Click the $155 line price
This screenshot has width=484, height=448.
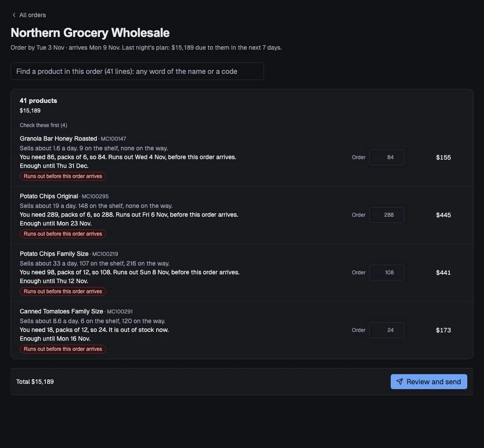tap(443, 157)
